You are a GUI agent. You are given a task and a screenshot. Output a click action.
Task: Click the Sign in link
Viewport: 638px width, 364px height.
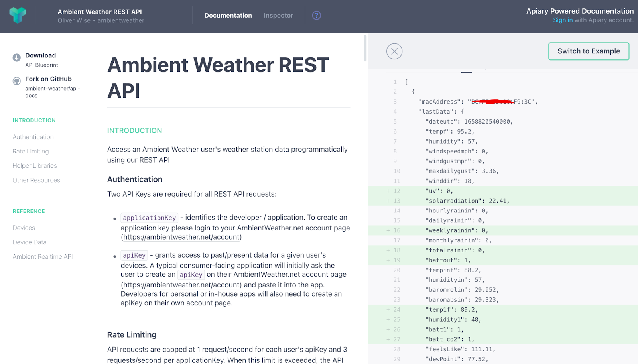tap(563, 20)
